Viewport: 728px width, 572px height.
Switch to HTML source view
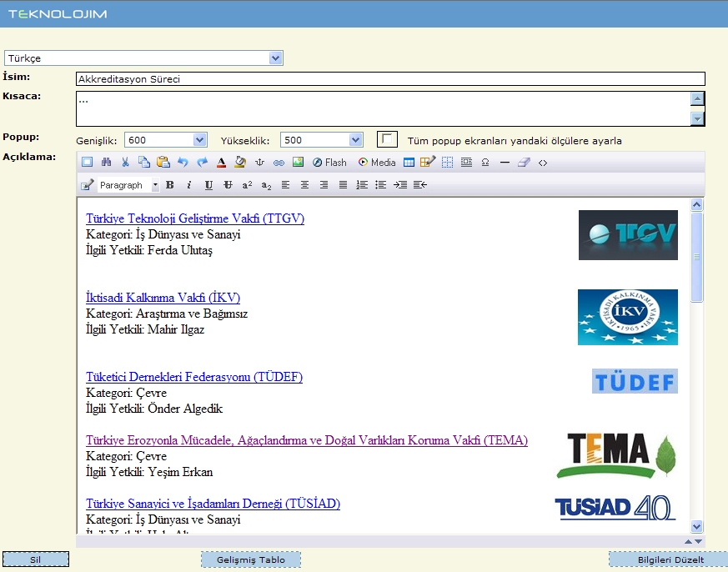click(543, 163)
